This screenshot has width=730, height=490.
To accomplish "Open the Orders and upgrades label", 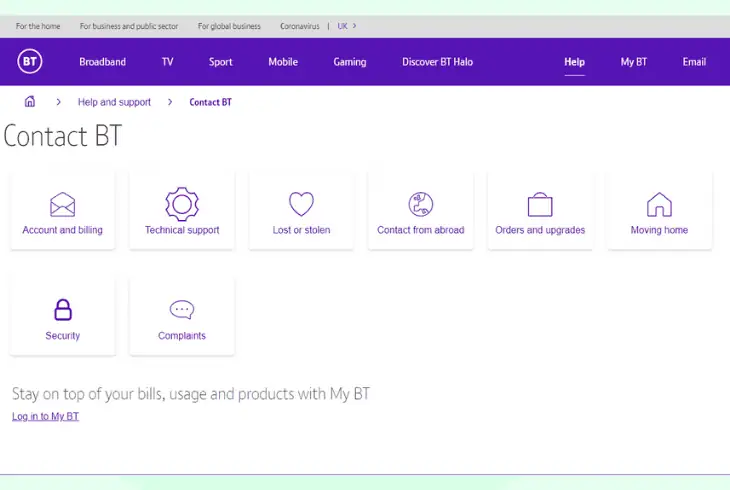I will 540,230.
